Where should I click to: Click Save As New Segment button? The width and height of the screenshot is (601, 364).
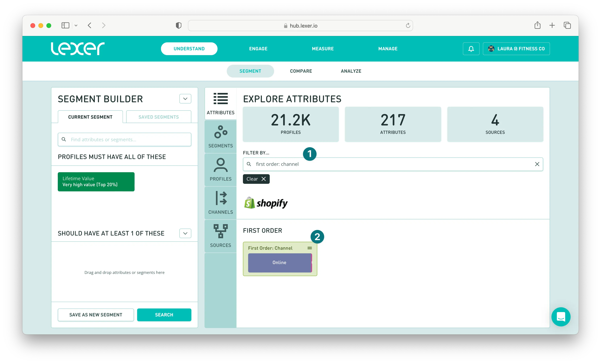(96, 315)
